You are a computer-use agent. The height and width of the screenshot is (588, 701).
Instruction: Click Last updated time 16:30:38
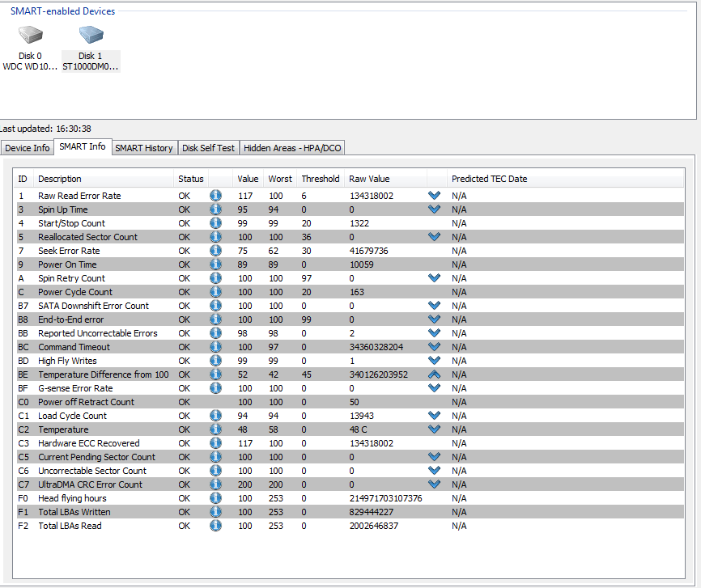[74, 129]
